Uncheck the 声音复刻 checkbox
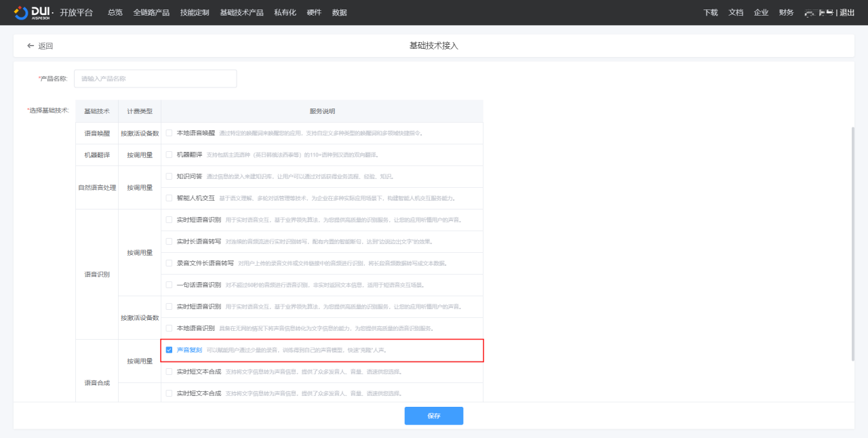Image resolution: width=868 pixels, height=438 pixels. [169, 350]
